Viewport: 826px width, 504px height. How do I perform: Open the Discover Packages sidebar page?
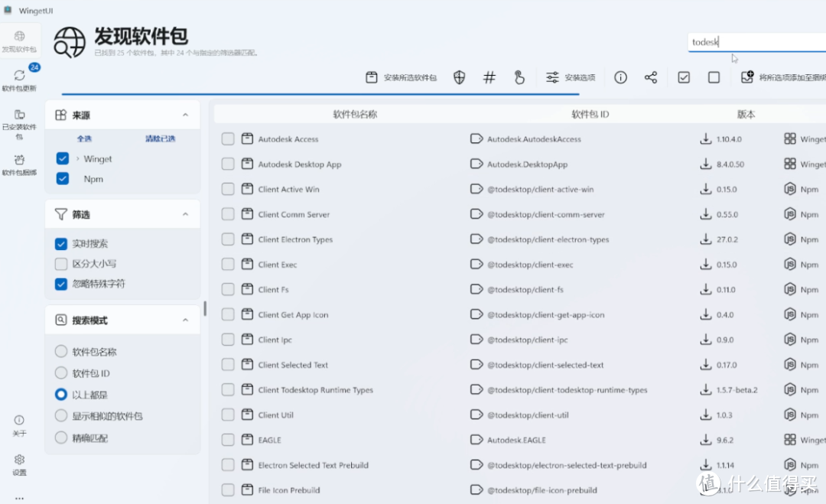click(19, 41)
